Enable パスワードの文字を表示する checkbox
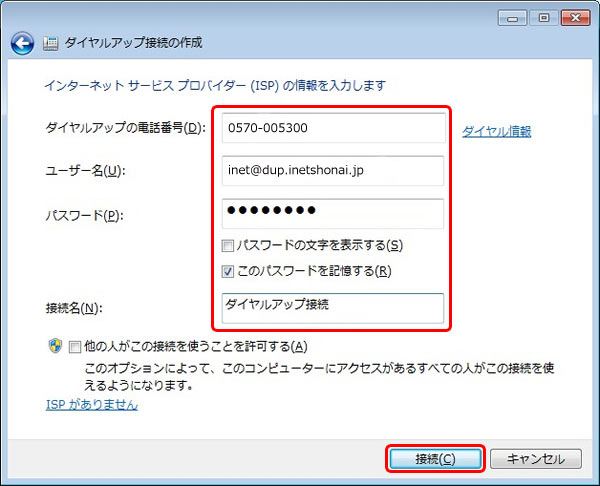 click(x=229, y=245)
